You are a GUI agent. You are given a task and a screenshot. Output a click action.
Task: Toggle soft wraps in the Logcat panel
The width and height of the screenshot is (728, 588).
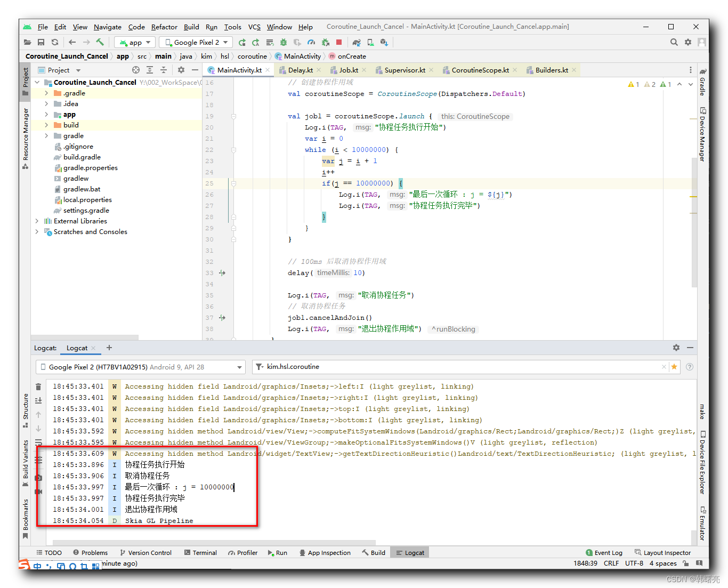click(38, 442)
